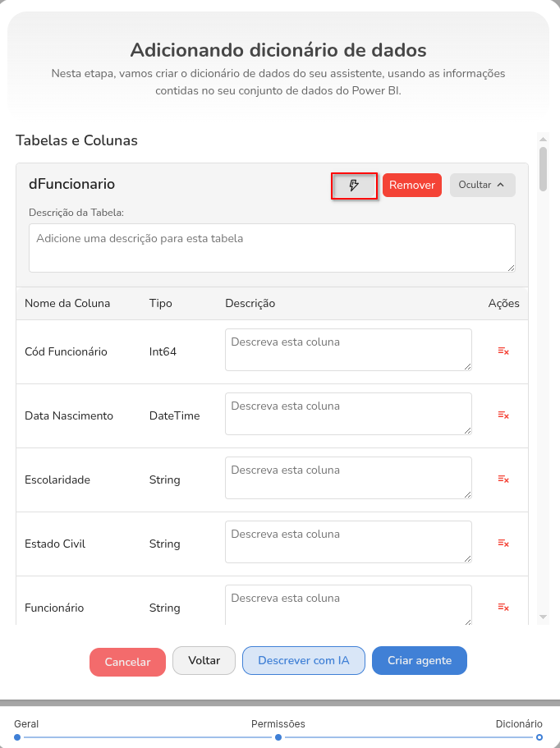The image size is (560, 748).
Task: Remove the Cód Funcionário column row
Action: [503, 351]
